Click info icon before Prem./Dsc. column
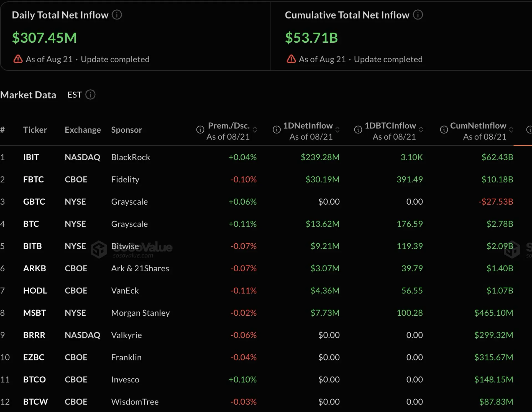The width and height of the screenshot is (532, 412). 200,130
